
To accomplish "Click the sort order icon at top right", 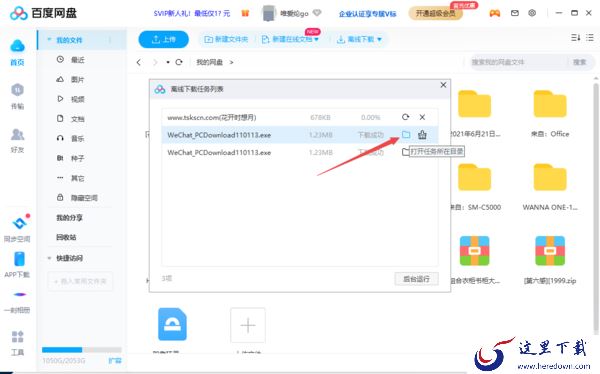I will [x=576, y=38].
